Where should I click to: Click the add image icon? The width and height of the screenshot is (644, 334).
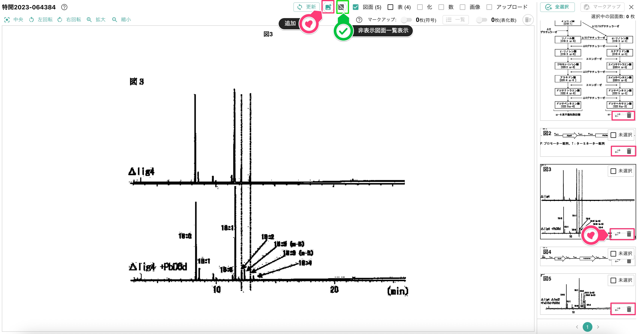[328, 7]
